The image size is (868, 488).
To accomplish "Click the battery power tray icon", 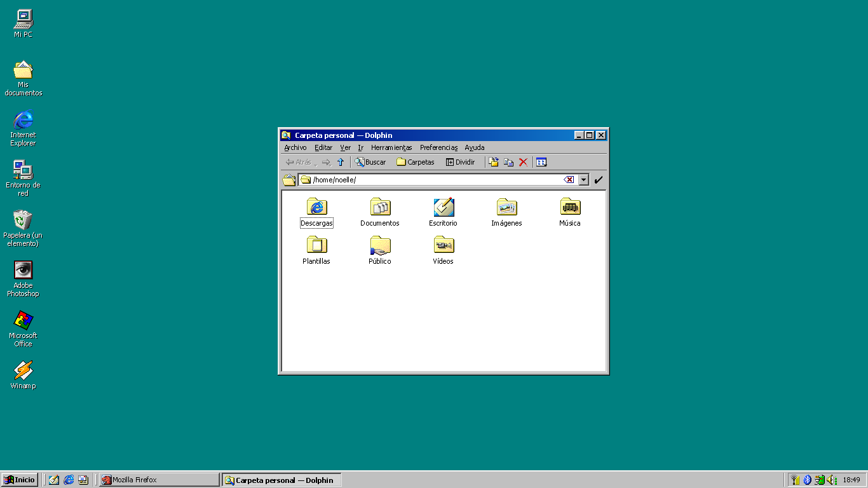I will 820,480.
